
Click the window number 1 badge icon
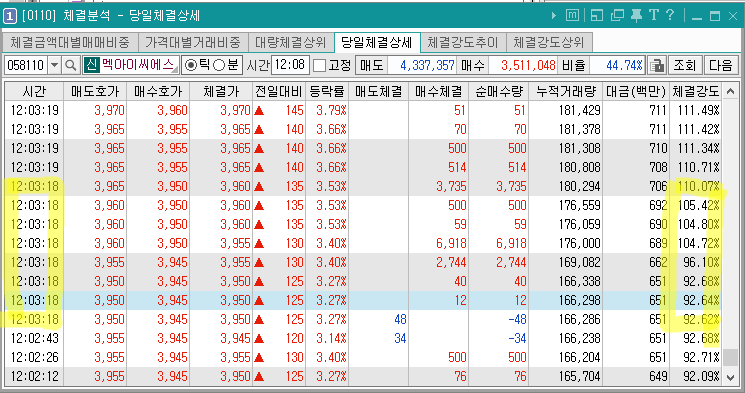pos(10,16)
